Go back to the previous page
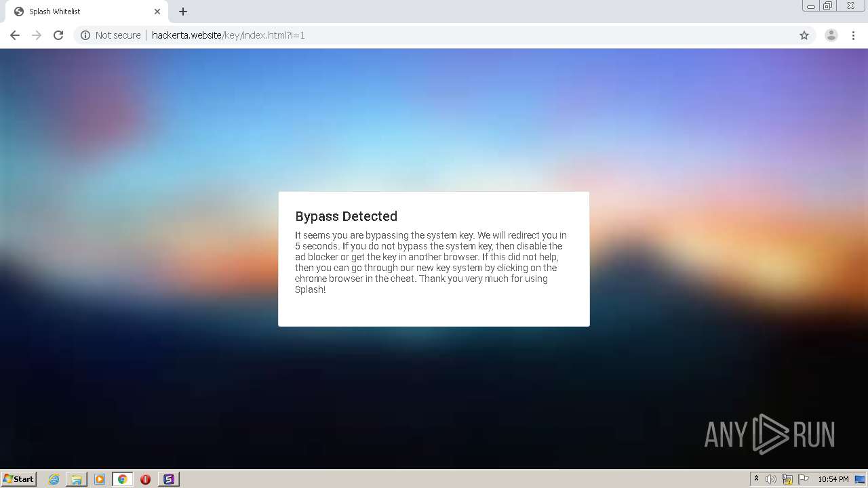 coord(15,35)
